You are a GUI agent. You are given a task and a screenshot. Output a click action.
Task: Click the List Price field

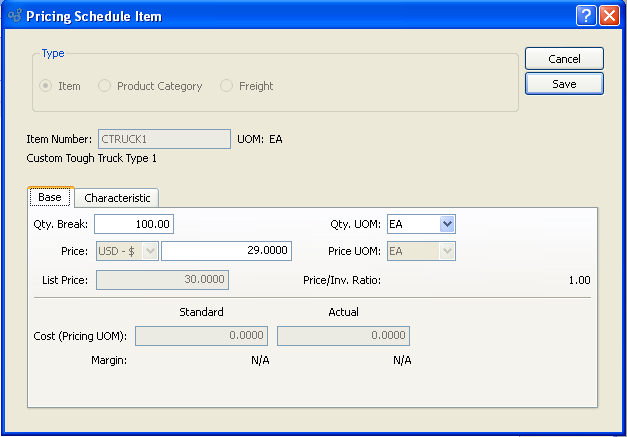(x=161, y=280)
